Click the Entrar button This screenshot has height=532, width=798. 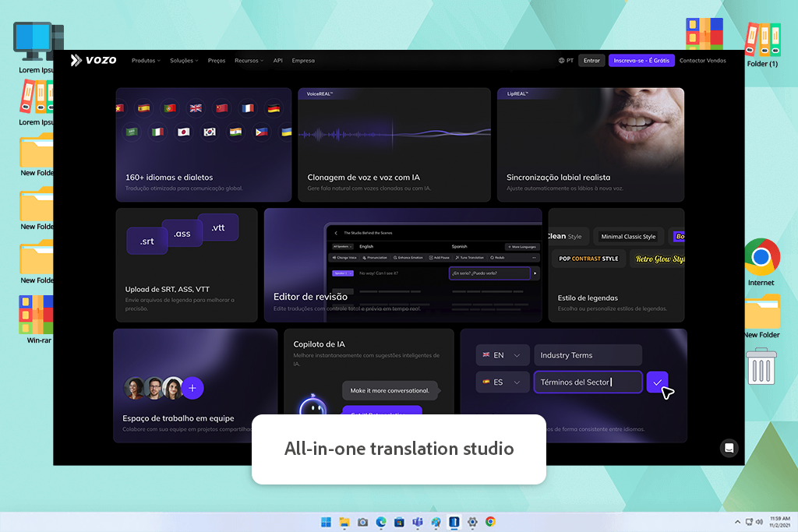(x=591, y=61)
